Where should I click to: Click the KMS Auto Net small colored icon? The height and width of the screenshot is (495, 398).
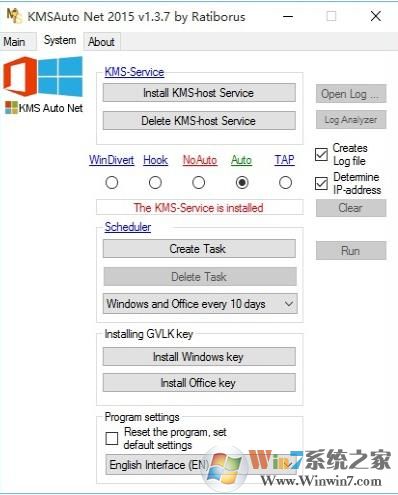coord(11,108)
